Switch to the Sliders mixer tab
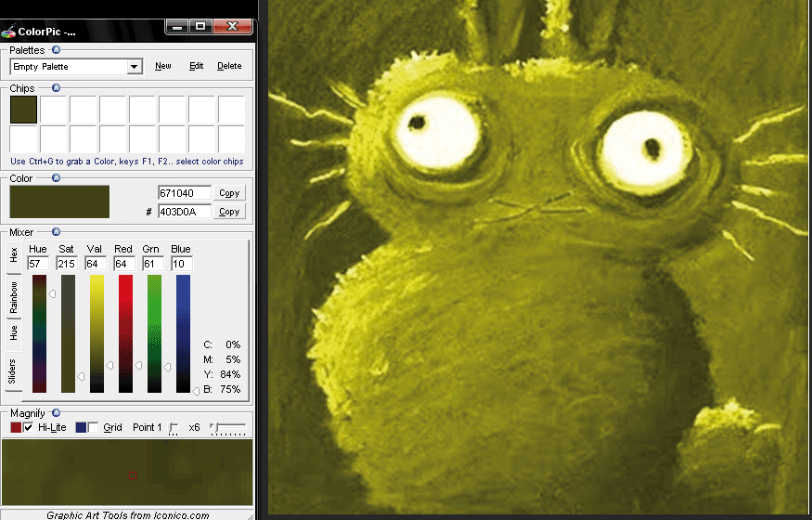 tap(12, 371)
